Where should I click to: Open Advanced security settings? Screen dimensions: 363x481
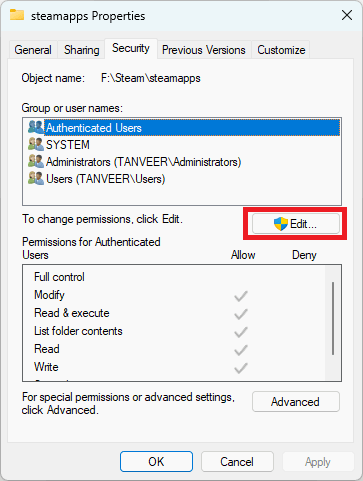coord(296,402)
